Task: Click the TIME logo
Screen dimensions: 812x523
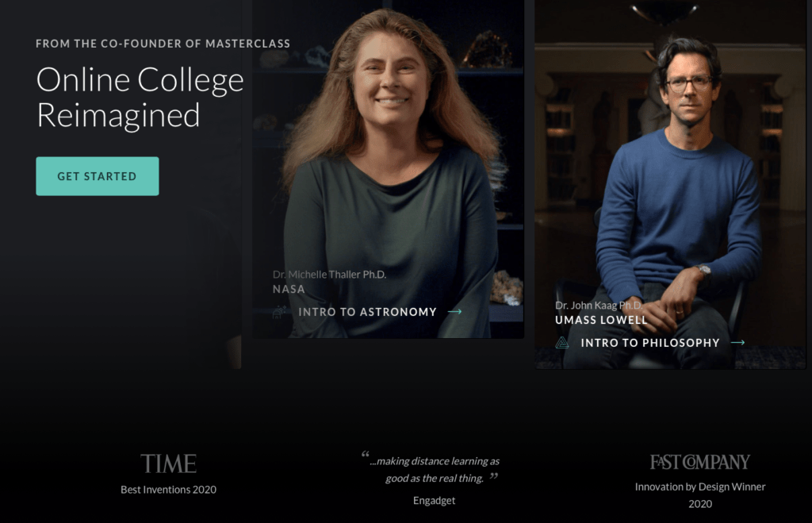Action: pyautogui.click(x=168, y=463)
